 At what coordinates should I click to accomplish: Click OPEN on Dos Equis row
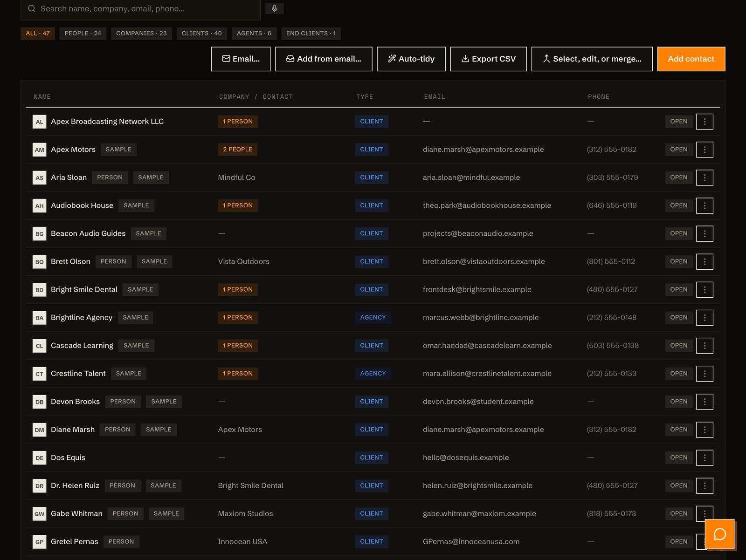[x=678, y=458]
